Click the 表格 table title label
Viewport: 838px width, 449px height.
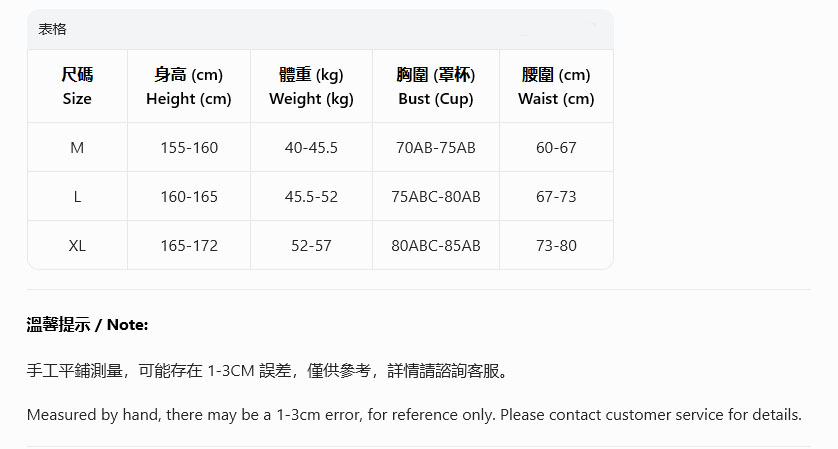(x=52, y=30)
